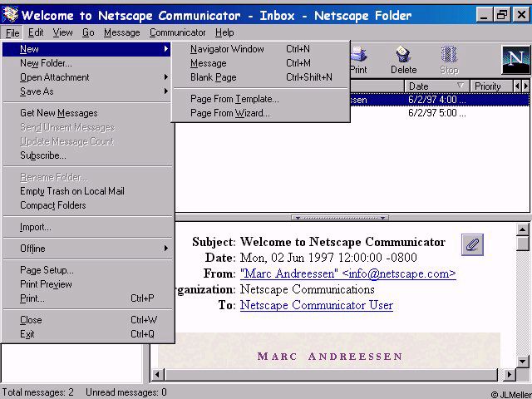Expand the New submenu item
Viewport: 532px width, 399px height.
86,49
